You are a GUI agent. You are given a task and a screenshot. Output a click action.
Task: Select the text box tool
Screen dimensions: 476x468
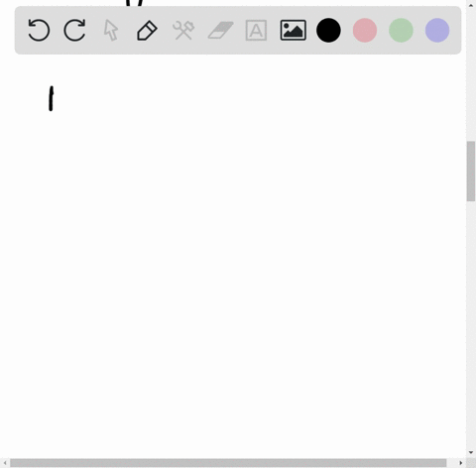point(256,31)
